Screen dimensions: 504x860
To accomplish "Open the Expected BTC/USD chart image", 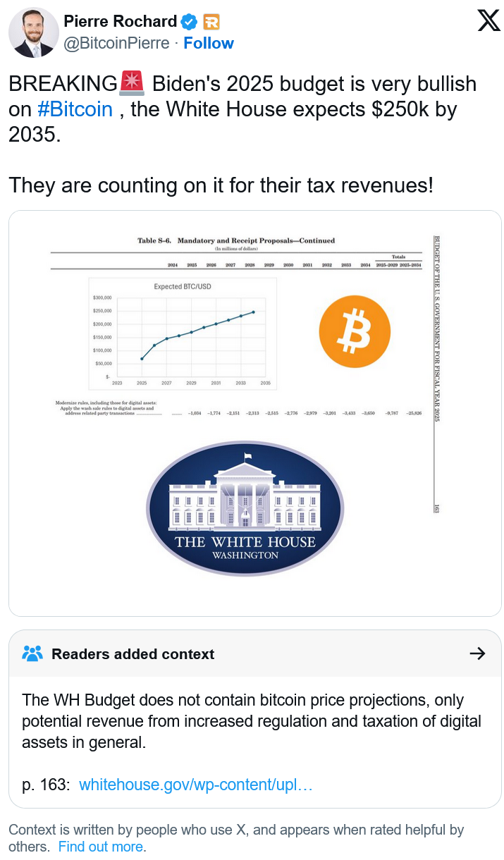I will pos(183,333).
